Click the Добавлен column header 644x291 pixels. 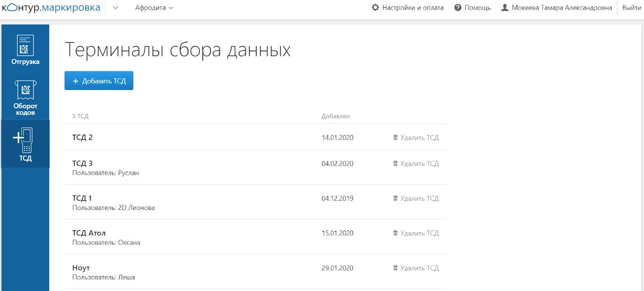[x=336, y=116]
